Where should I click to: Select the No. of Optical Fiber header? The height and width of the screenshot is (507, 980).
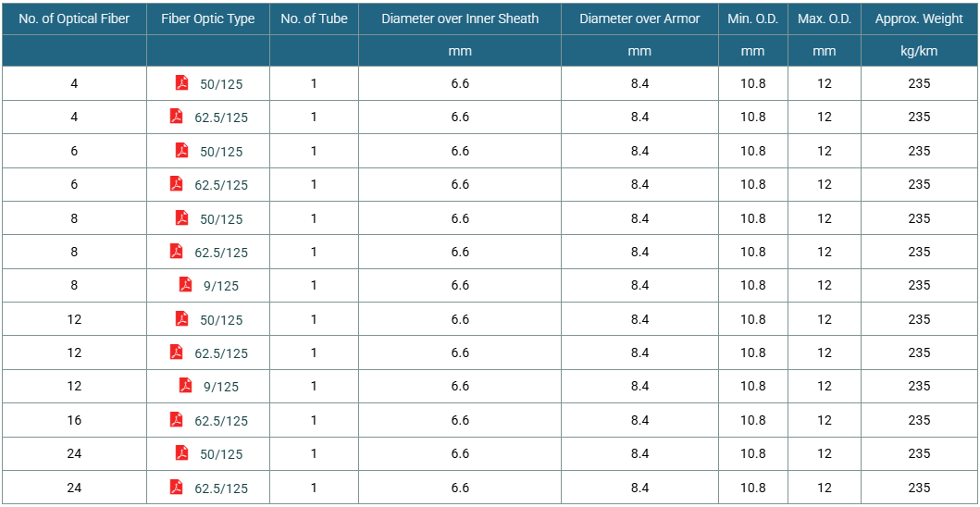coord(74,19)
